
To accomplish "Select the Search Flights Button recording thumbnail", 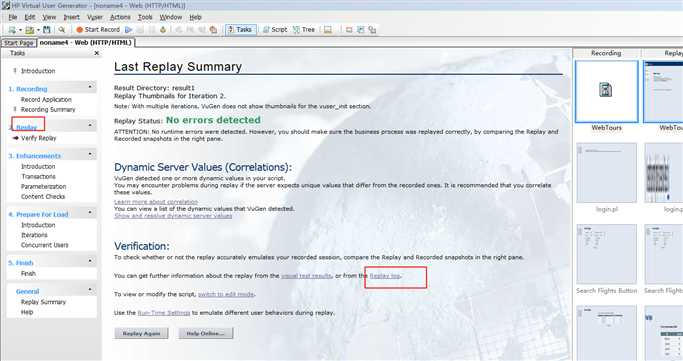I will pos(606,254).
